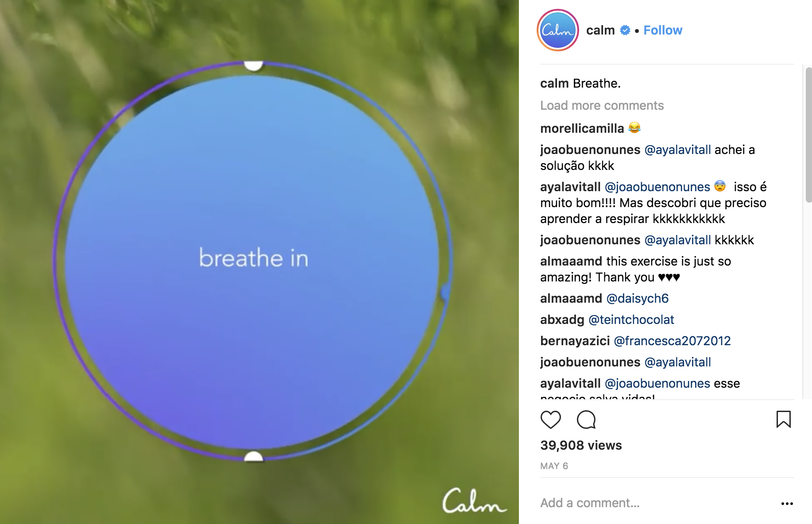
Task: Open @daisych6 mention link
Action: pos(637,298)
